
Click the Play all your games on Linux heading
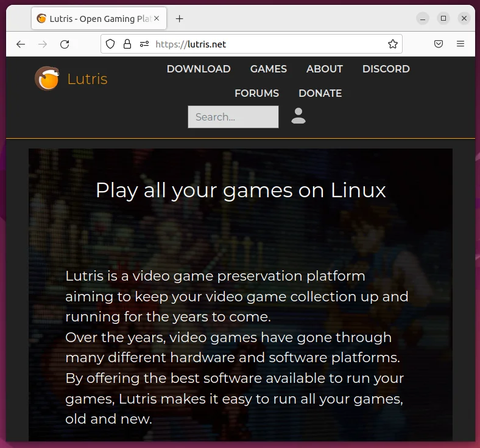click(x=241, y=191)
